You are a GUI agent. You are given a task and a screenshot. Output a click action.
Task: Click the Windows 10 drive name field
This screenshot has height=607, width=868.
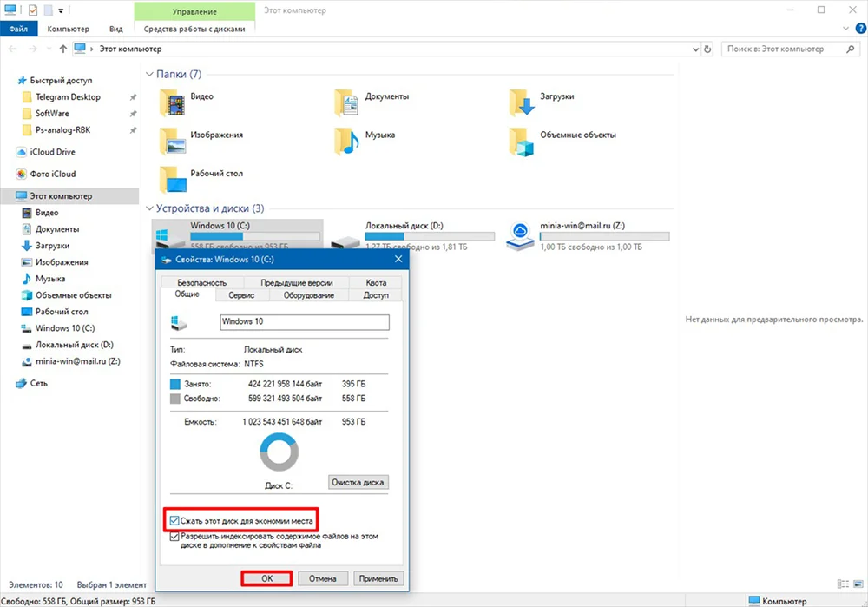[x=304, y=321]
